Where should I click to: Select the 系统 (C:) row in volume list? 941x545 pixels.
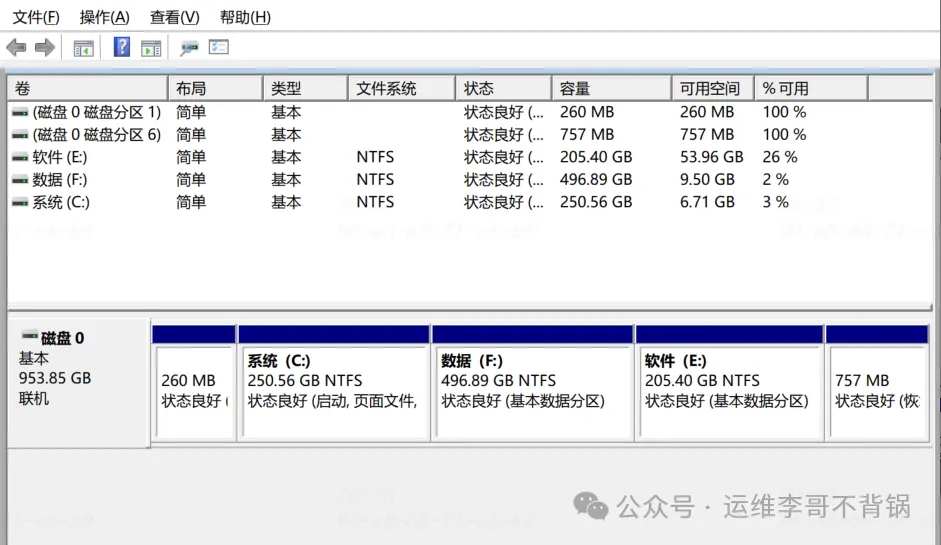click(x=61, y=202)
